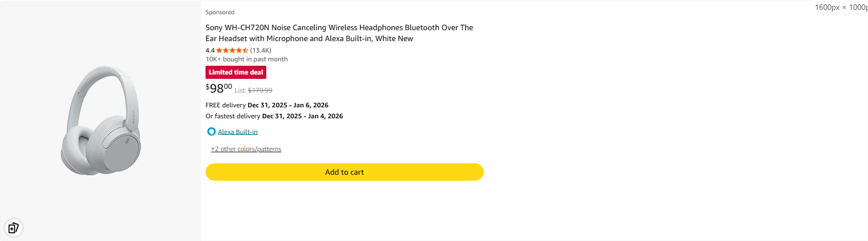Open the 13.4K reviews count
Screen dimensions: 868x241
pyautogui.click(x=261, y=50)
